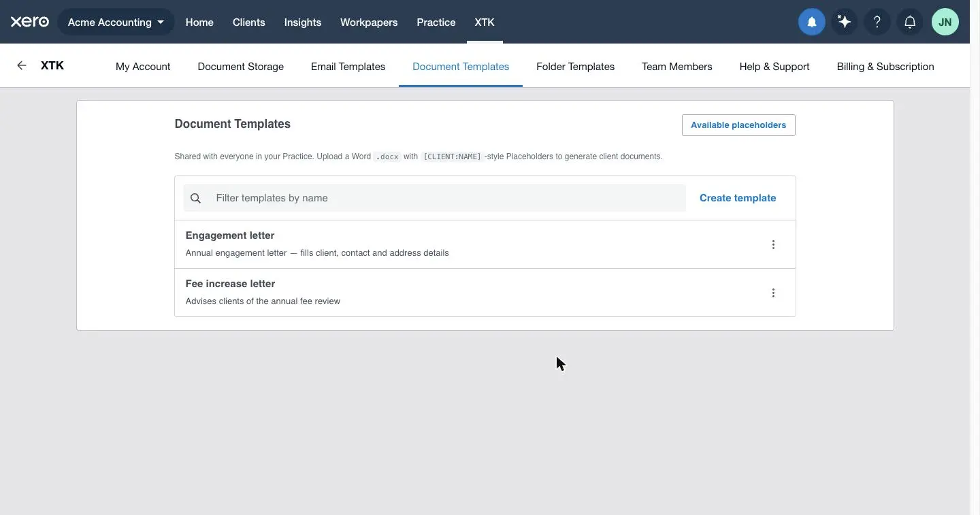Open Fee increase letter options menu
980x515 pixels.
coord(773,293)
